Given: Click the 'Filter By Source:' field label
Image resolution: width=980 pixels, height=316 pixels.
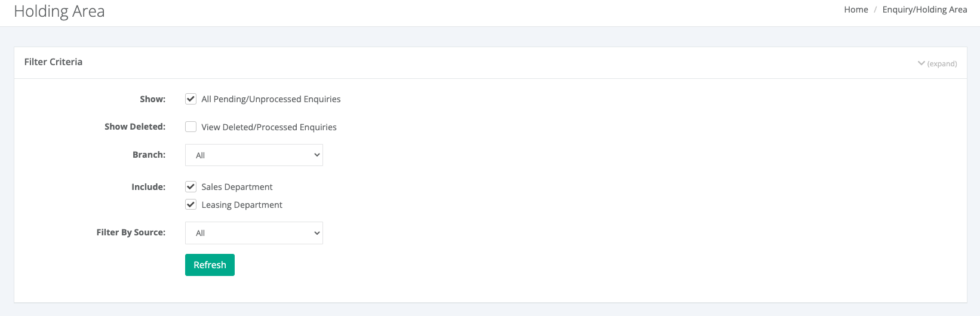Looking at the screenshot, I should [x=131, y=232].
